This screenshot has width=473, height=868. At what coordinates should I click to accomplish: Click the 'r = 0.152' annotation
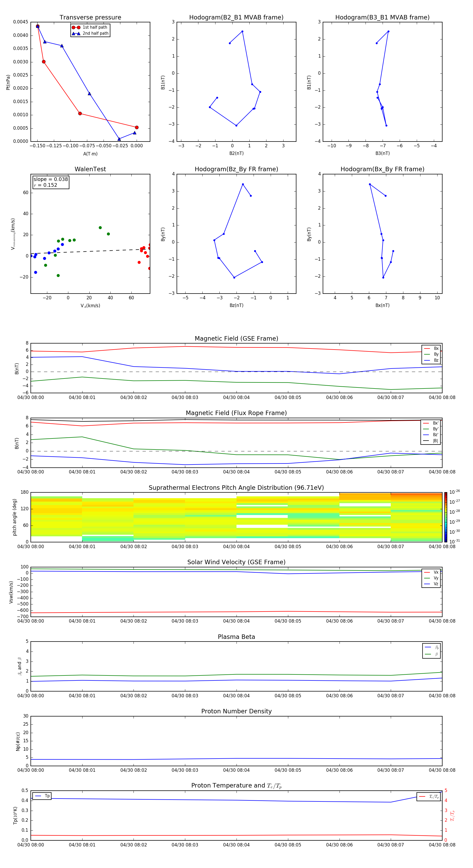45,185
